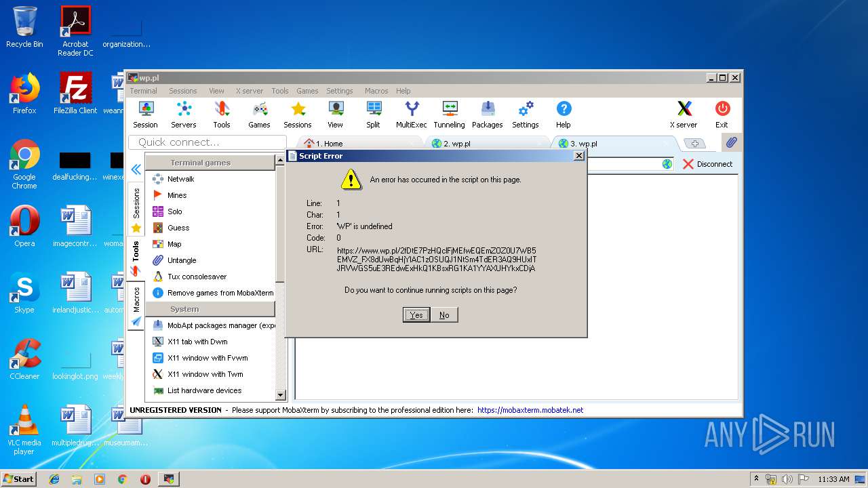Open Opera from the taskbar
Viewport: 868px width, 488px height.
click(x=145, y=479)
